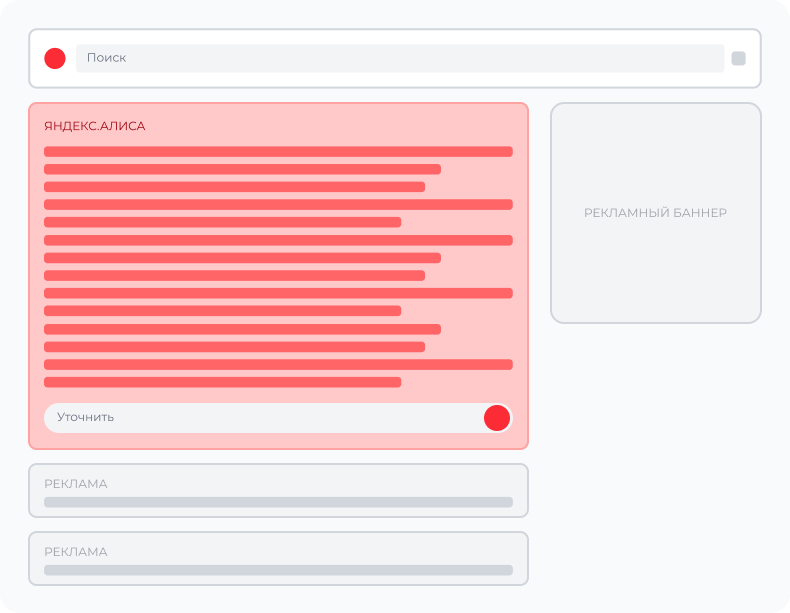The image size is (790, 613).
Task: Click the small gray square in search bar
Action: click(738, 58)
